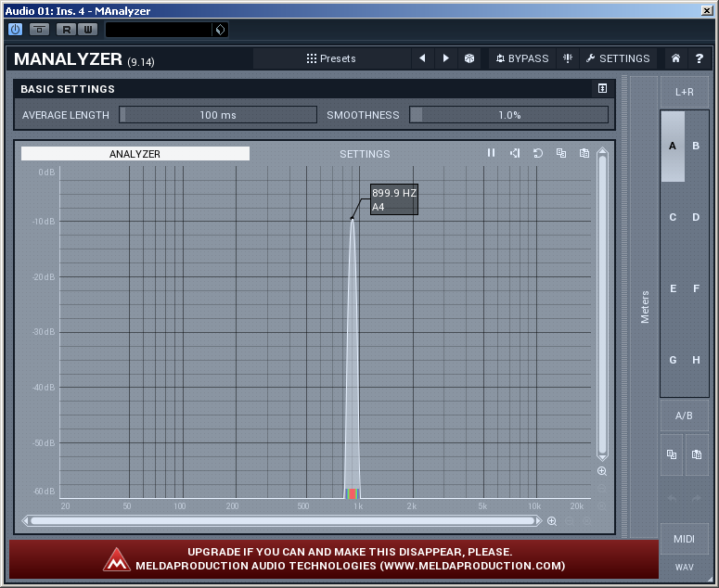
Task: Close the MAnalyzer plugin window
Action: pos(707,10)
